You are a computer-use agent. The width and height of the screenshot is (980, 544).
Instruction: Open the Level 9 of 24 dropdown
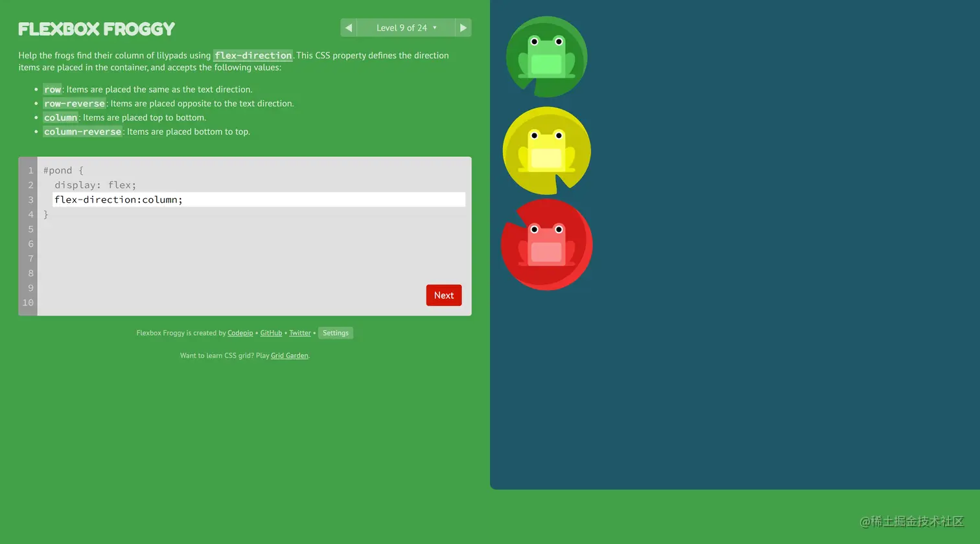coord(406,28)
